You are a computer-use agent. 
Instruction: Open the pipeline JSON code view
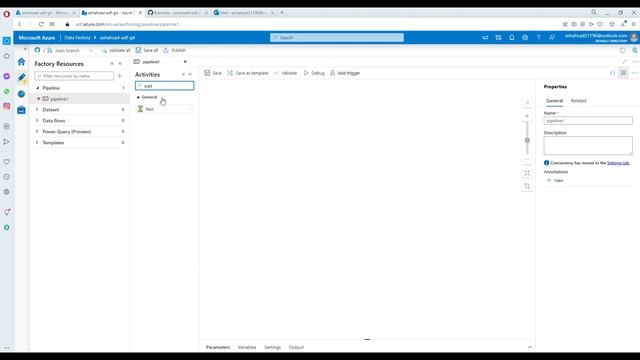612,73
